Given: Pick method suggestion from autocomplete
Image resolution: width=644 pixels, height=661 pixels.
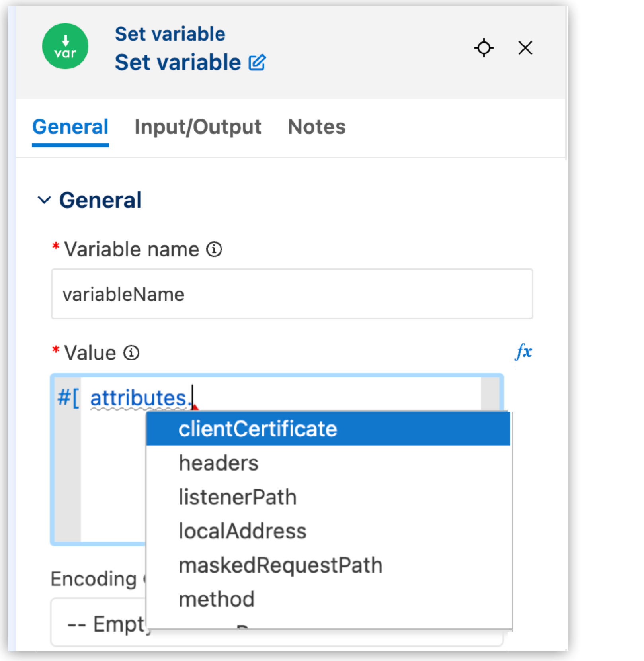Looking at the screenshot, I should point(328,599).
